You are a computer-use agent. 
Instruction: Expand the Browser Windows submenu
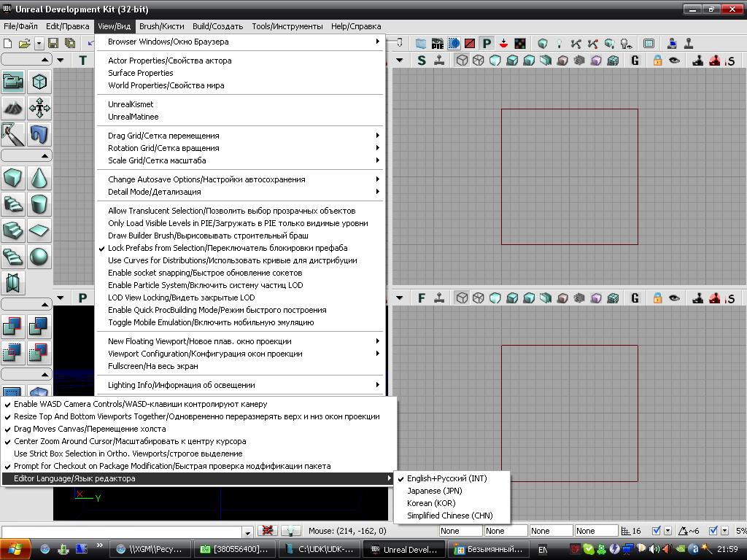[x=240, y=42]
